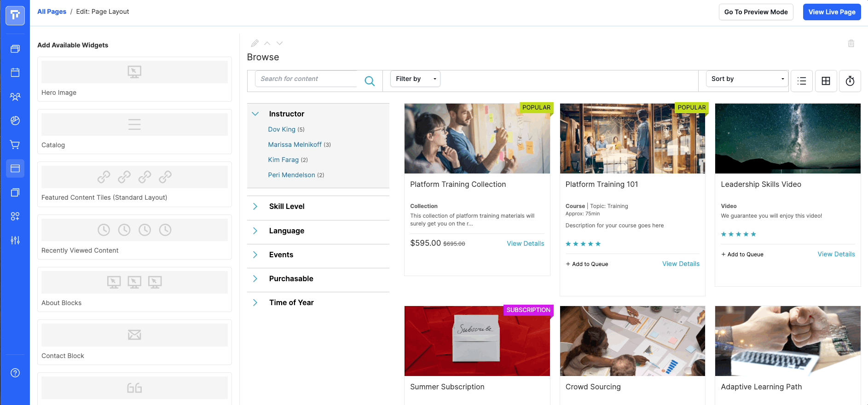Open the pie chart reports sidebar icon
The height and width of the screenshot is (405, 868).
coord(15,121)
